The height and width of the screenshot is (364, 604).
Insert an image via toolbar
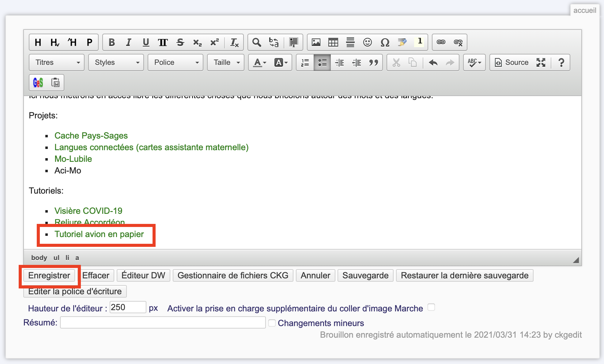click(316, 42)
